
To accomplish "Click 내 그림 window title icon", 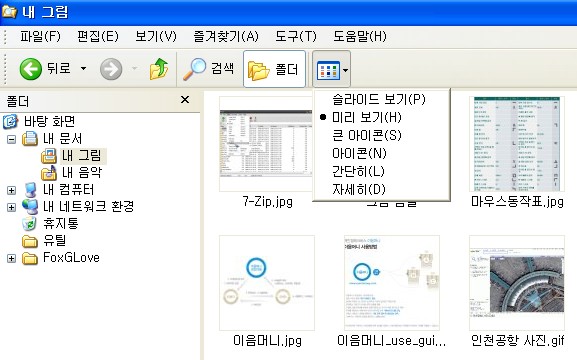I will (9, 11).
